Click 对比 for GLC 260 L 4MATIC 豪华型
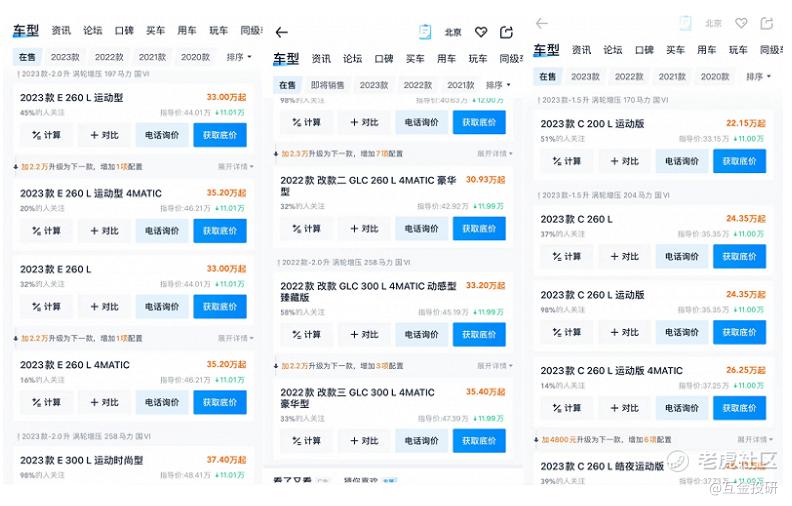Image resolution: width=792 pixels, height=506 pixels. [364, 229]
